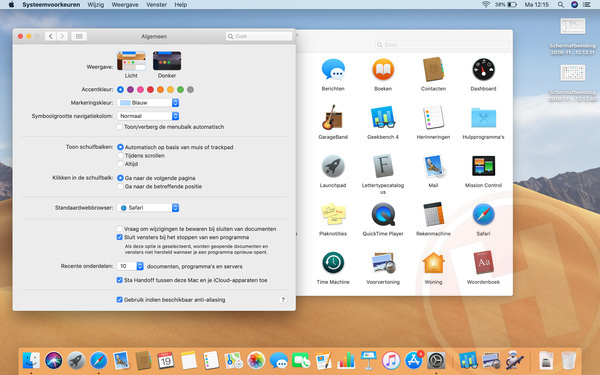Open Photos from the Dock
Screen dimensions: 600x375
[x=256, y=360]
